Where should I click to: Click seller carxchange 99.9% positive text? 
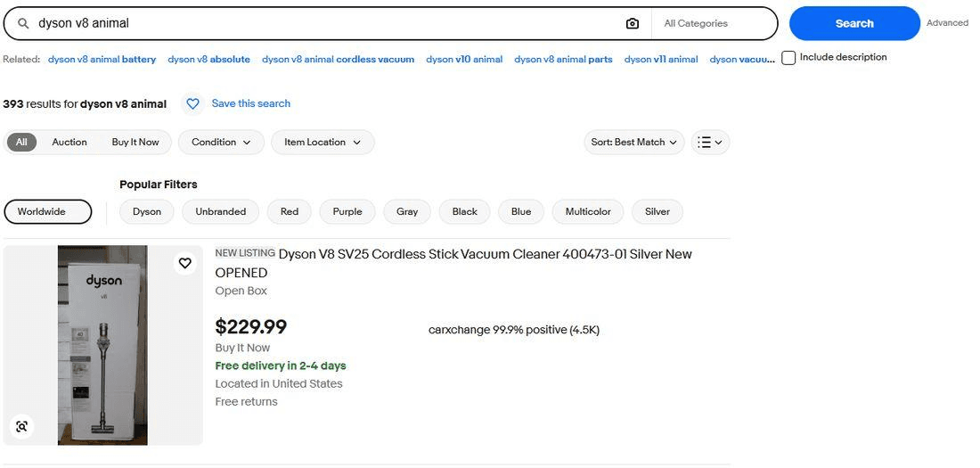[514, 330]
